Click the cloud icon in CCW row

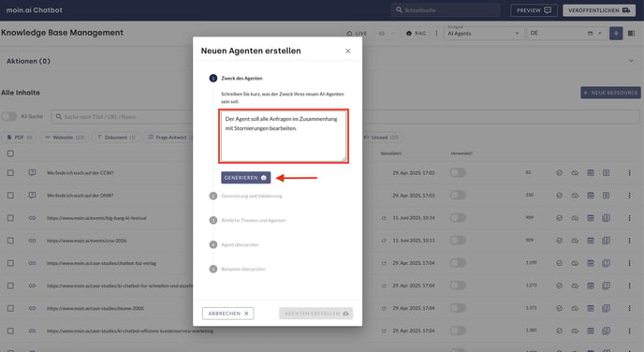575,173
